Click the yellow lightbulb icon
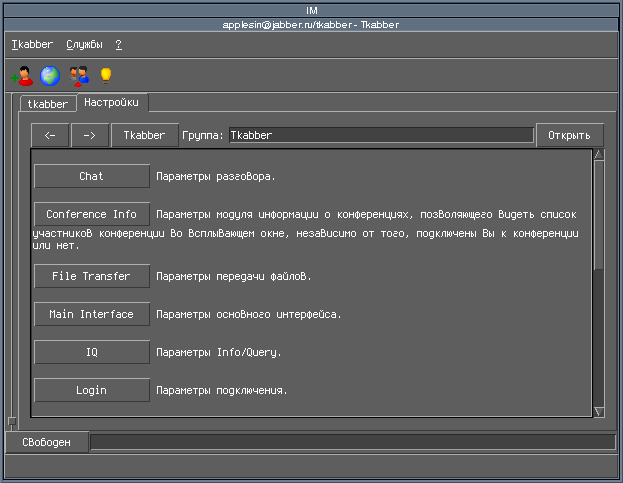The width and height of the screenshot is (623, 483). pyautogui.click(x=105, y=75)
